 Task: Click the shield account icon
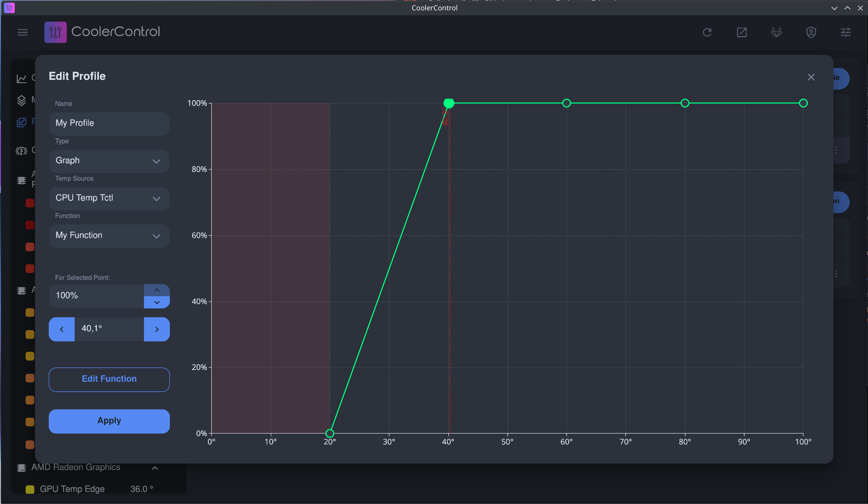pyautogui.click(x=811, y=33)
